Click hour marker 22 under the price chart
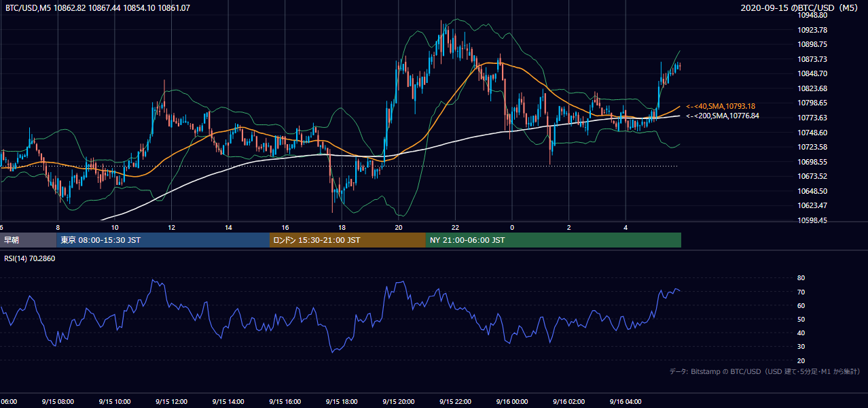This screenshot has height=408, width=868. 455,227
